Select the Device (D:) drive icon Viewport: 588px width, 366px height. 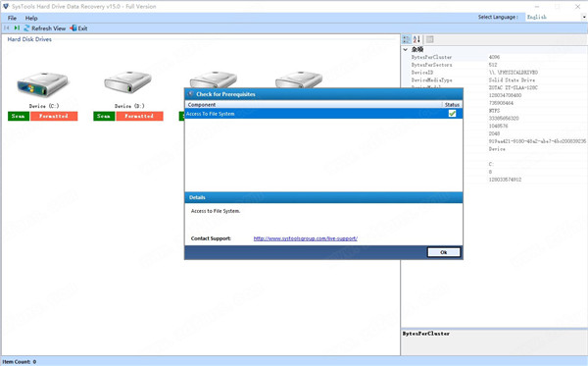tap(128, 82)
